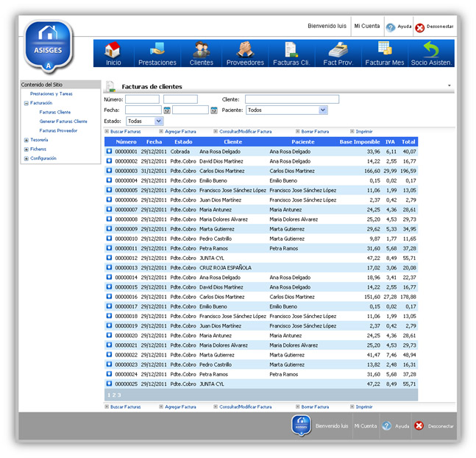The image size is (476, 458).
Task: Collapse the Facturación tree node
Action: point(26,103)
